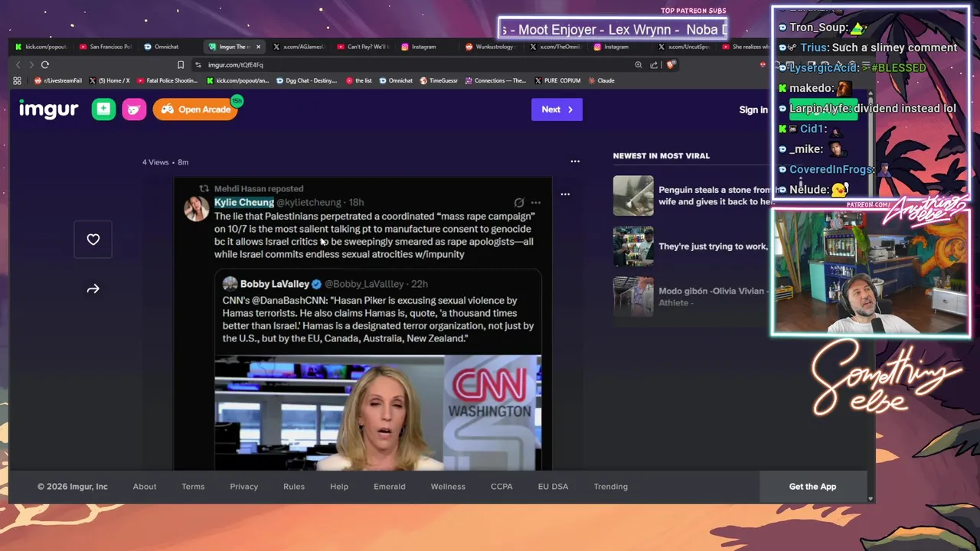Switch to the x.com/UncutSpe tab
Screen dimensions: 980x551
[x=684, y=47]
